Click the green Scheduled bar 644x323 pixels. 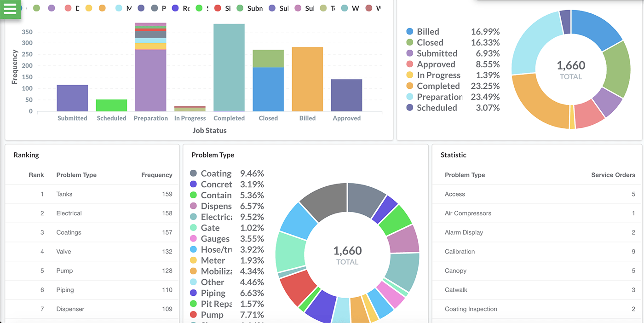click(x=111, y=105)
